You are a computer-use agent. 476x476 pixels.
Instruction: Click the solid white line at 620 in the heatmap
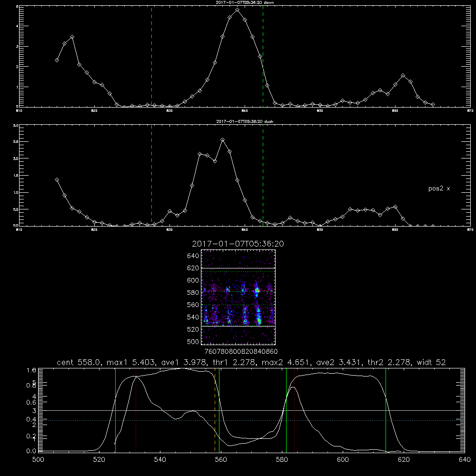point(238,268)
